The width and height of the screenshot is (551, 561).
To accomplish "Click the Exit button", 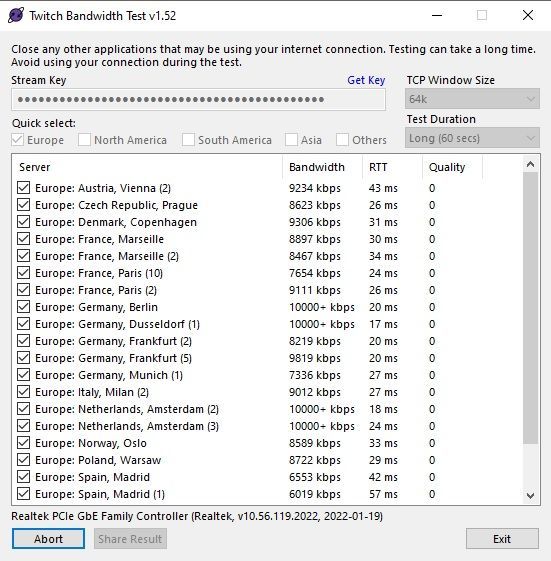I will [x=502, y=538].
